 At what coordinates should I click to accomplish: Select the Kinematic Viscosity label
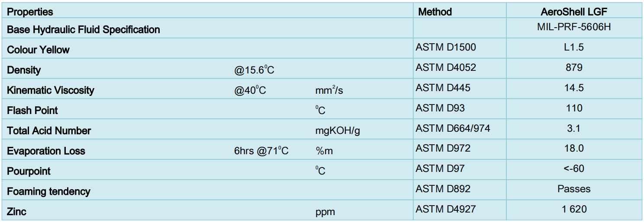pos(50,90)
